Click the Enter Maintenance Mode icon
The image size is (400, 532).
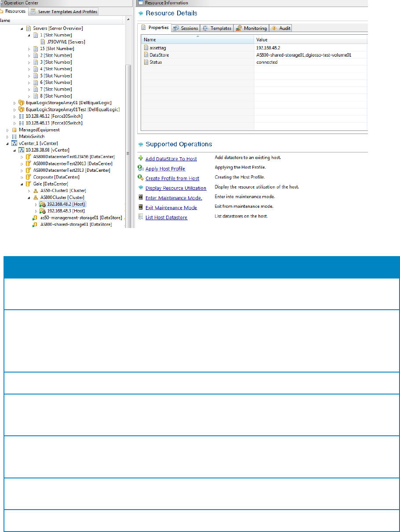click(141, 198)
